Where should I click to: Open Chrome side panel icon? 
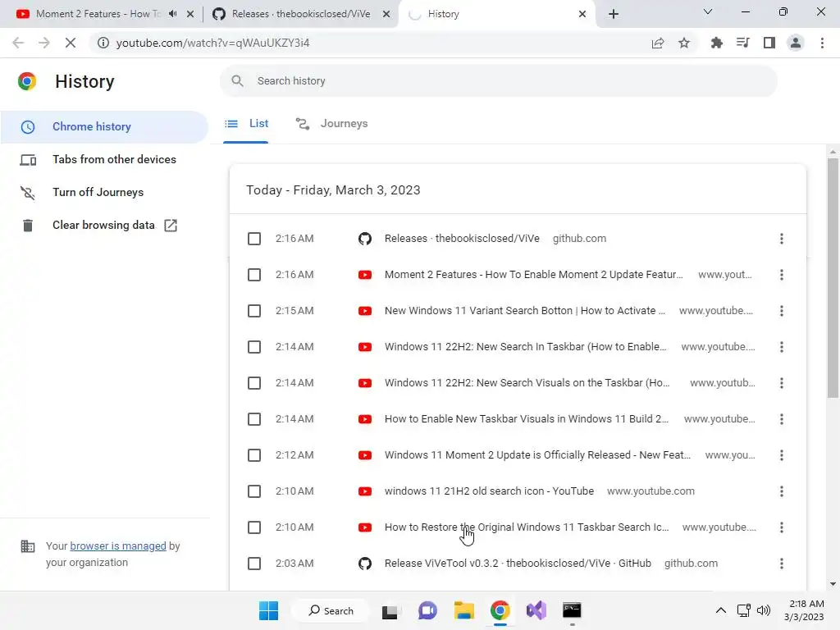769,43
